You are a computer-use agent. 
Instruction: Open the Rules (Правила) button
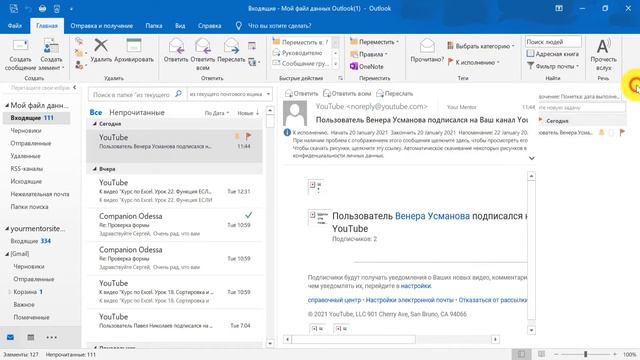[369, 54]
